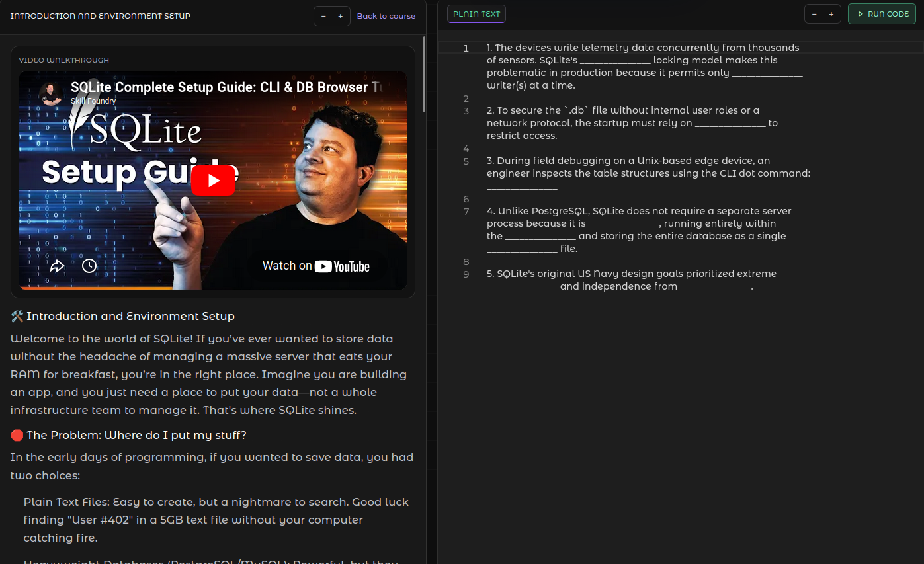The height and width of the screenshot is (564, 924).
Task: Increase editor font size with plus
Action: coord(831,14)
